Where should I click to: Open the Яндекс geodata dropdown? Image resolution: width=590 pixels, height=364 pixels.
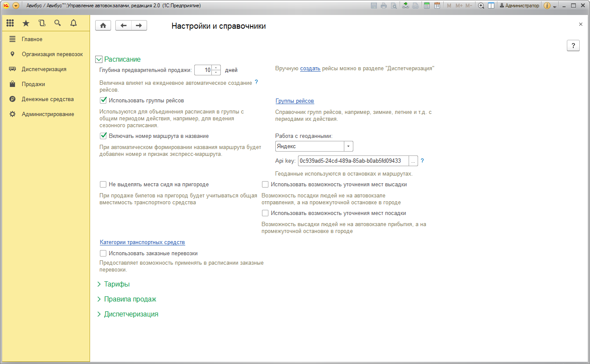tap(348, 146)
